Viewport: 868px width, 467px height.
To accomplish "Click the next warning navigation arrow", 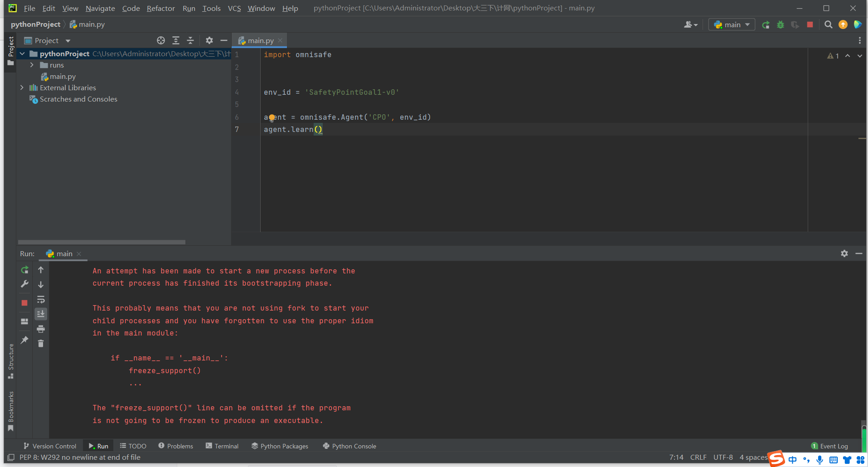I will click(x=860, y=55).
